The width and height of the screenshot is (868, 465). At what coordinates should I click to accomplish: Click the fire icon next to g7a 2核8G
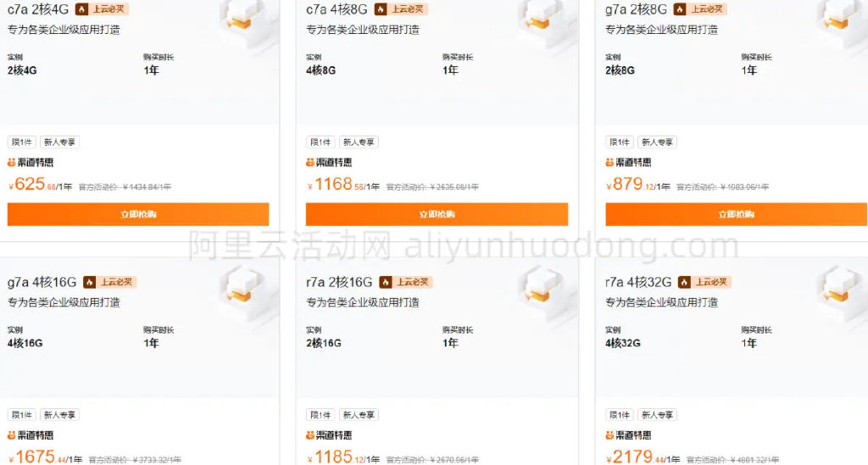click(680, 9)
